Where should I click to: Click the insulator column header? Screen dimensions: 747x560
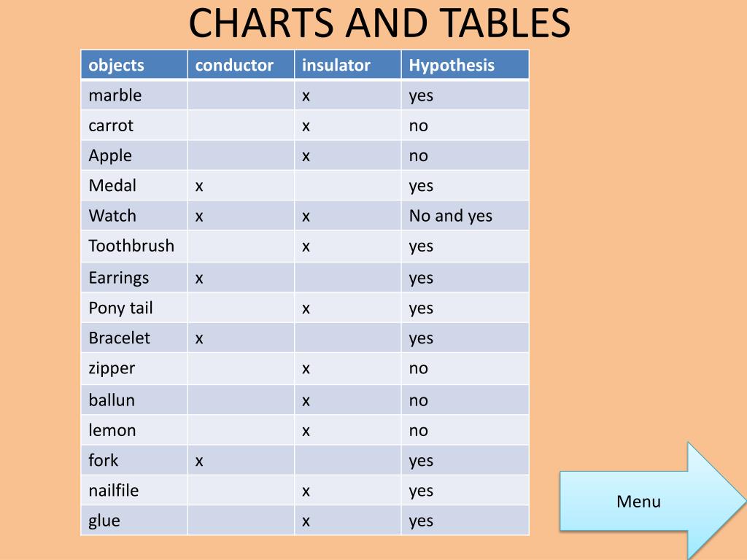[348, 65]
